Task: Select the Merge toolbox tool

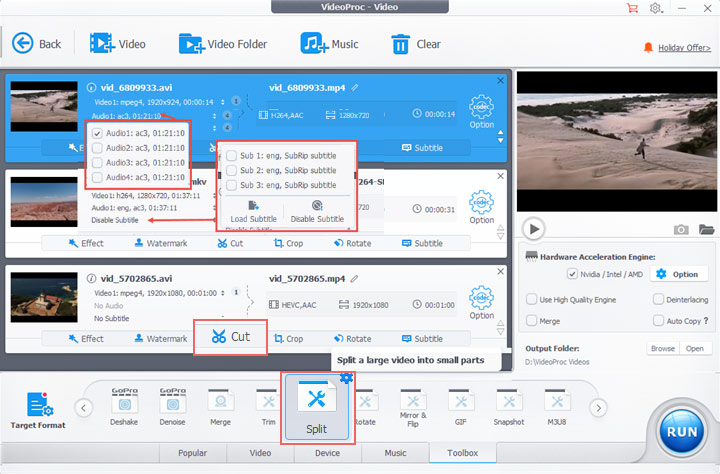Action: [220, 407]
